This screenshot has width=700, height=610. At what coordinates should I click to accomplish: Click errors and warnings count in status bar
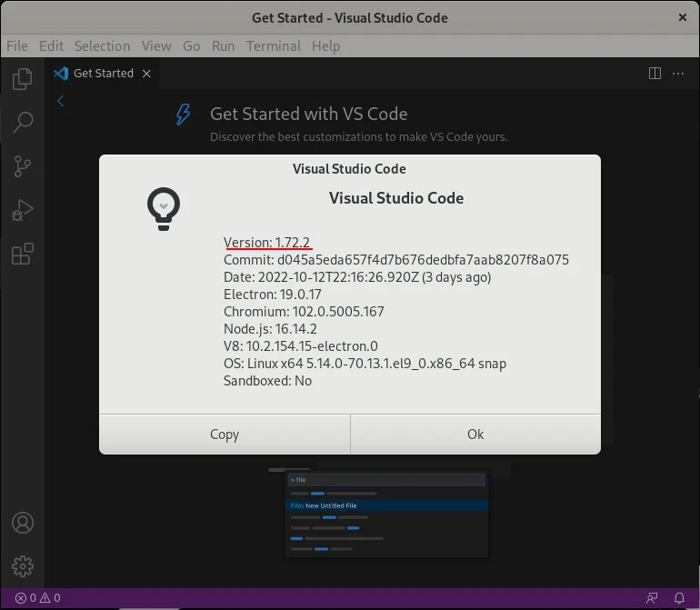[37, 598]
